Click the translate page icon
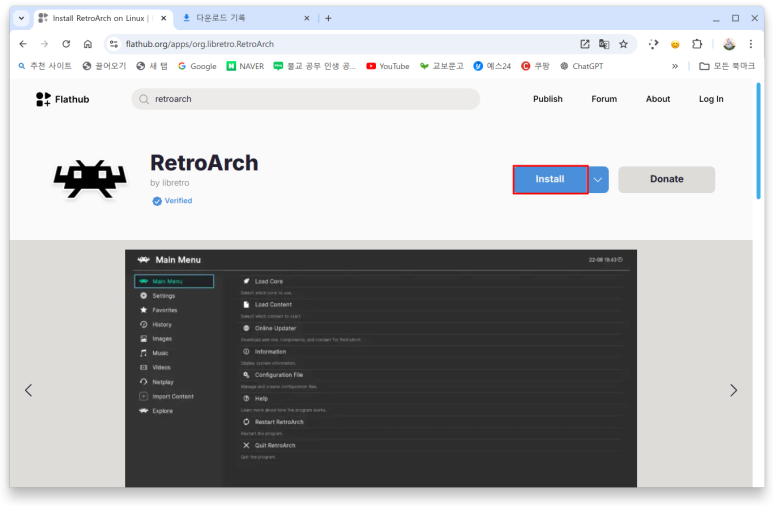The height and width of the screenshot is (506, 773). coord(604,44)
